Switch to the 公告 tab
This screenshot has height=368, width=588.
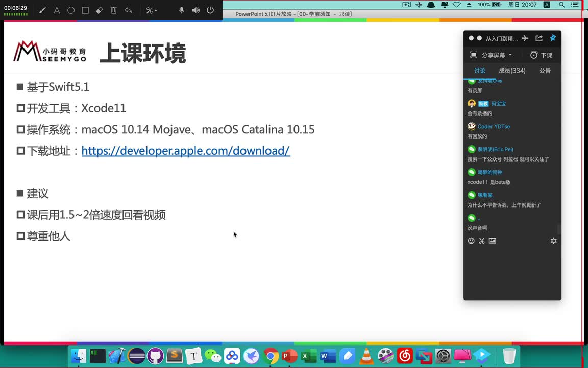coord(545,71)
